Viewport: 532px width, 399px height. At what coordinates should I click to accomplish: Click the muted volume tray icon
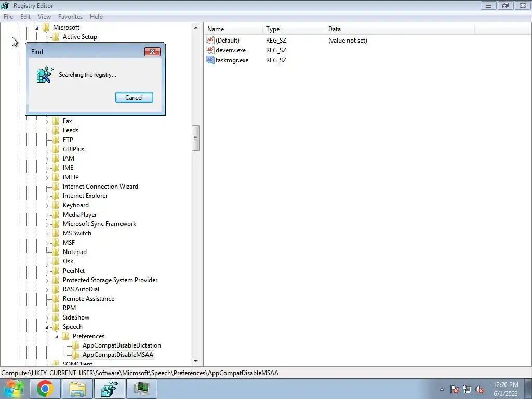point(480,390)
